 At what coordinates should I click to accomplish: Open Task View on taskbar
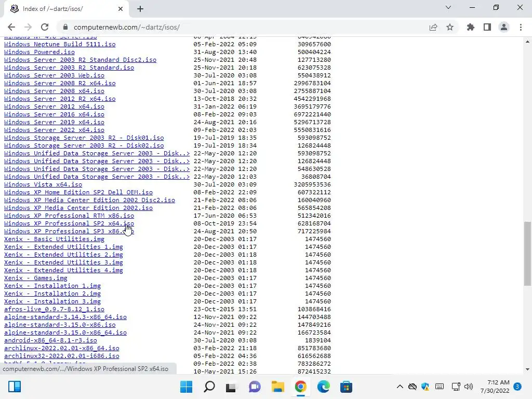(231, 387)
